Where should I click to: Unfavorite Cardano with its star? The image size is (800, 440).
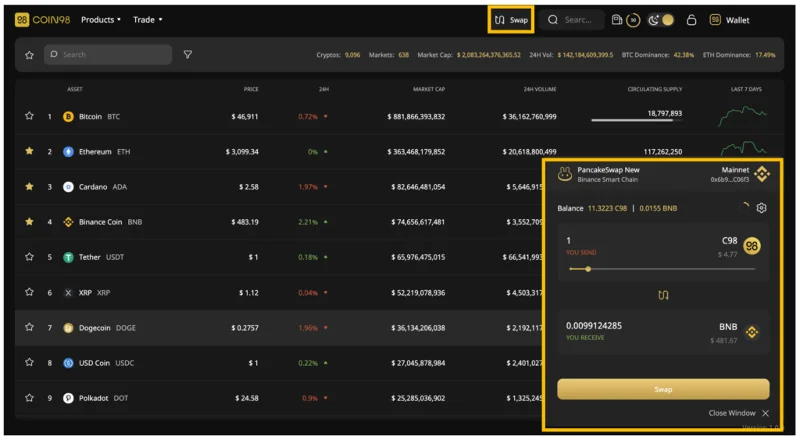pyautogui.click(x=30, y=186)
